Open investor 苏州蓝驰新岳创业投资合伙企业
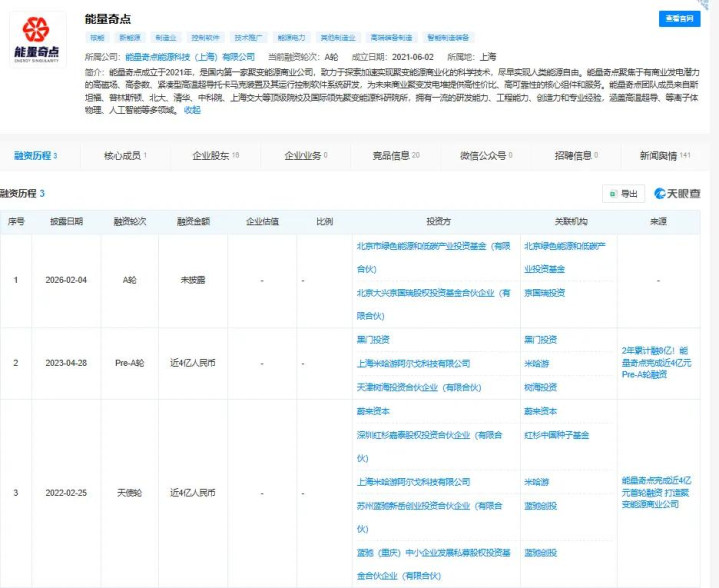This screenshot has height=588, width=719. tap(430, 517)
